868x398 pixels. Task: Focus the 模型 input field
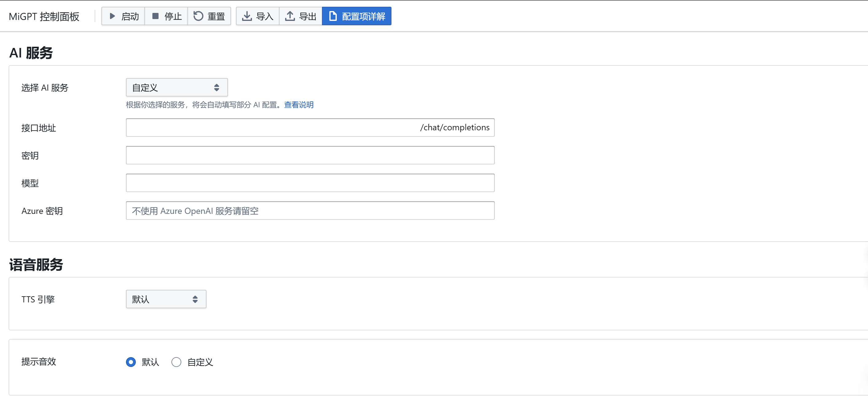[x=310, y=183]
